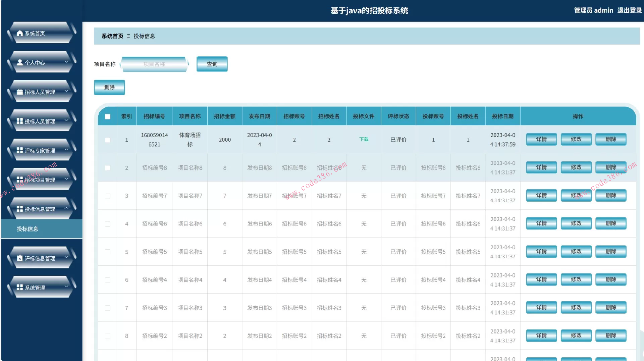The width and height of the screenshot is (644, 361).
Task: Collapse the 投标信息管理 menu chevron
Action: [x=66, y=208]
